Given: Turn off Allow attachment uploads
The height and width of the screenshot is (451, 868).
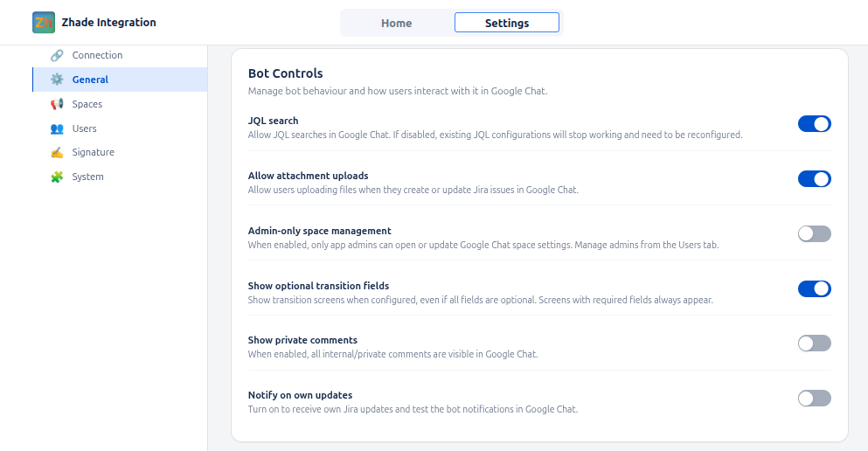Looking at the screenshot, I should click(814, 179).
